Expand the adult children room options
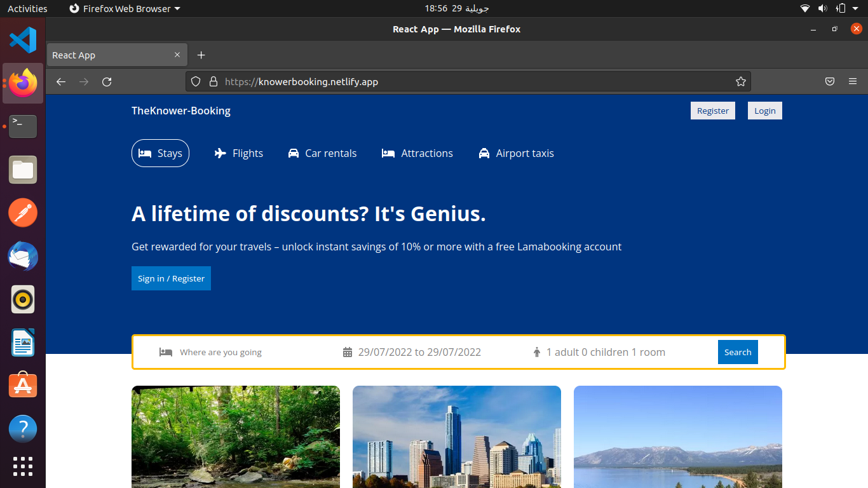 point(605,352)
